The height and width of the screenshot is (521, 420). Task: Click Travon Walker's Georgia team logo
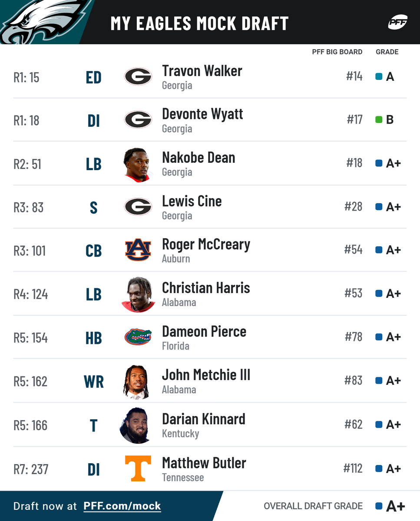point(138,77)
